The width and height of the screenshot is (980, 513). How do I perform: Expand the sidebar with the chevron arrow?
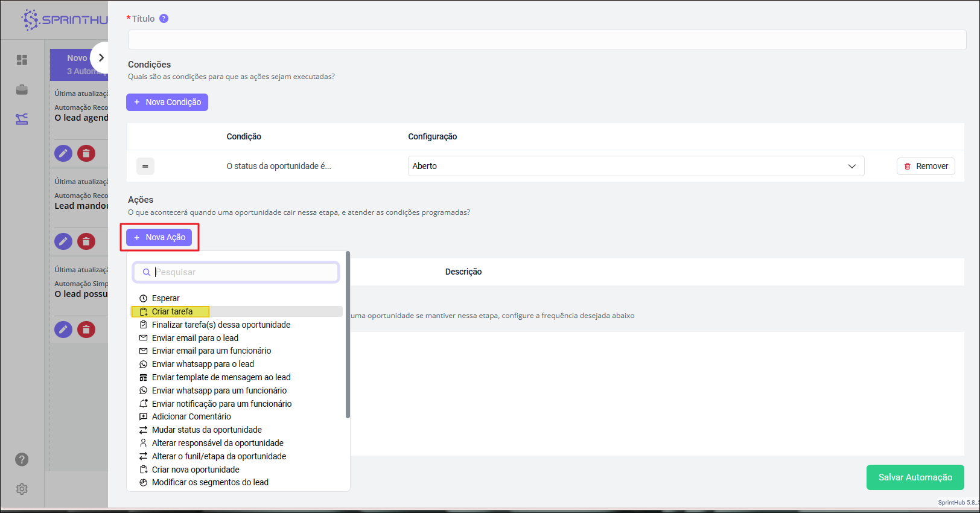tap(101, 58)
